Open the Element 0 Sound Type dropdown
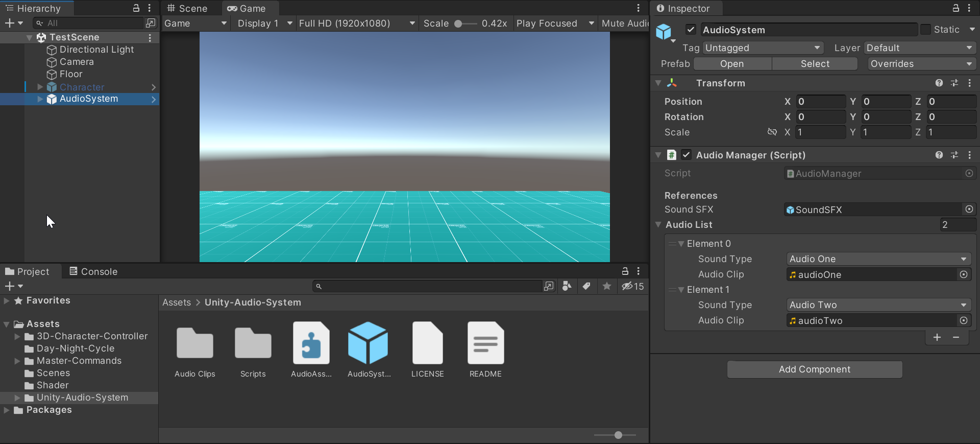980x444 pixels. 878,259
